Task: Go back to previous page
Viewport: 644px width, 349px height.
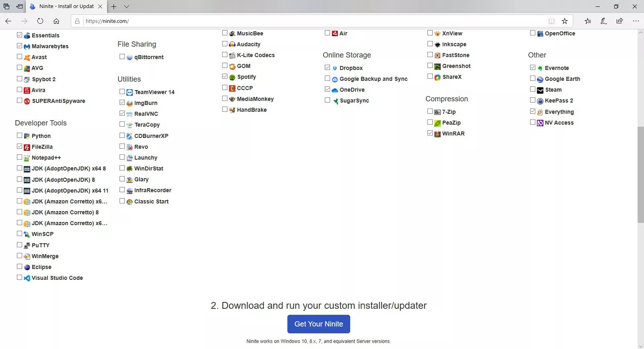Action: (x=8, y=21)
